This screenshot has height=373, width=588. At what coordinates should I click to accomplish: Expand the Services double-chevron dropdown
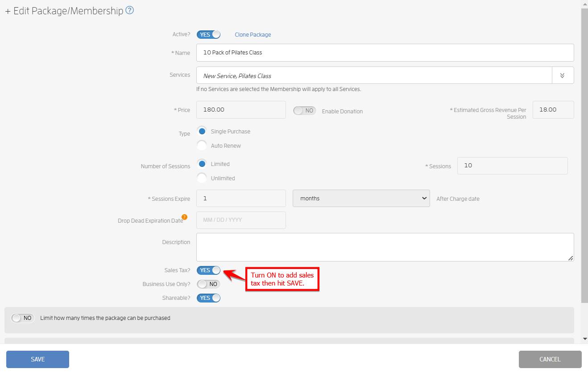563,75
